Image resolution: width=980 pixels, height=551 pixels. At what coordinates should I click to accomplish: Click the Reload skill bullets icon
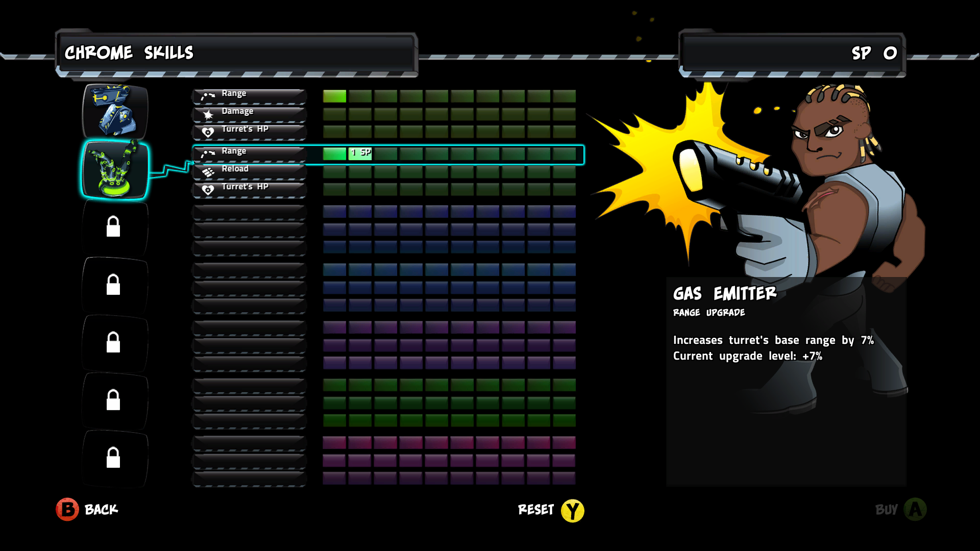208,172
